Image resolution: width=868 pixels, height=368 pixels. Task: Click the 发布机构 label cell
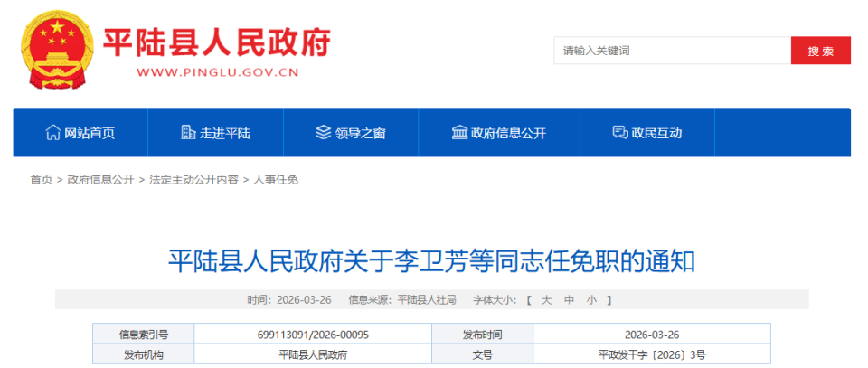click(x=144, y=355)
